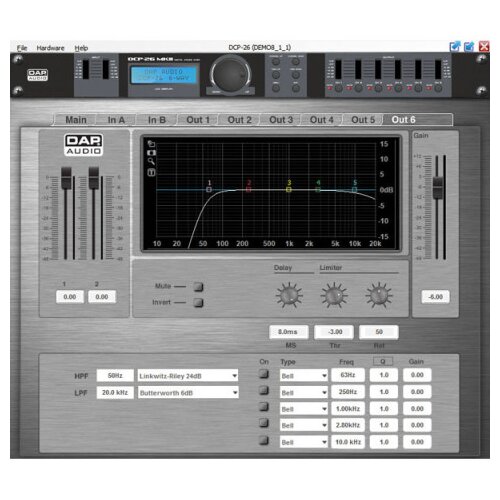Screen dimensions: 500x500
Task: Click the Limiter release knob
Action: point(379,295)
